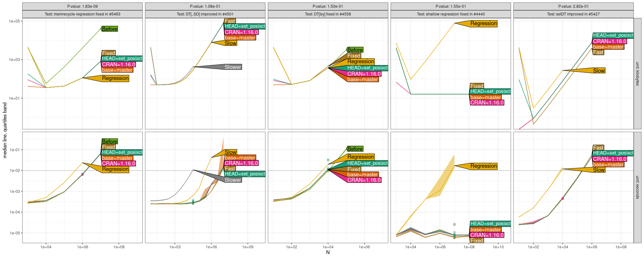Click 'HEAD=set_posixct' label in setDT kilobytes panel

[613, 35]
